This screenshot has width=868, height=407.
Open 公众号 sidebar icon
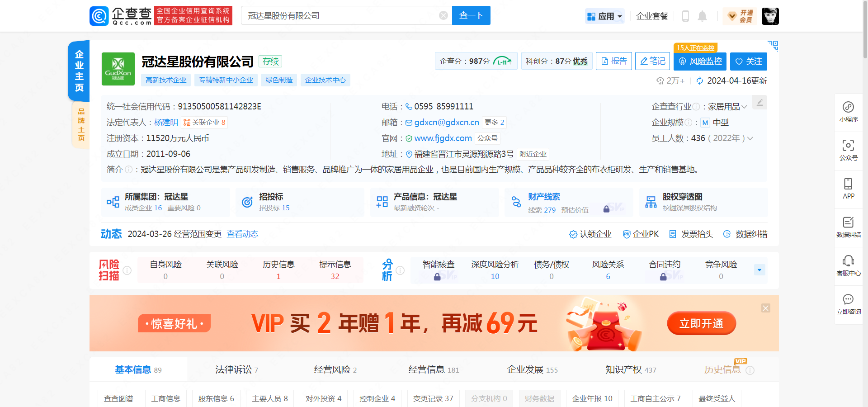(848, 151)
